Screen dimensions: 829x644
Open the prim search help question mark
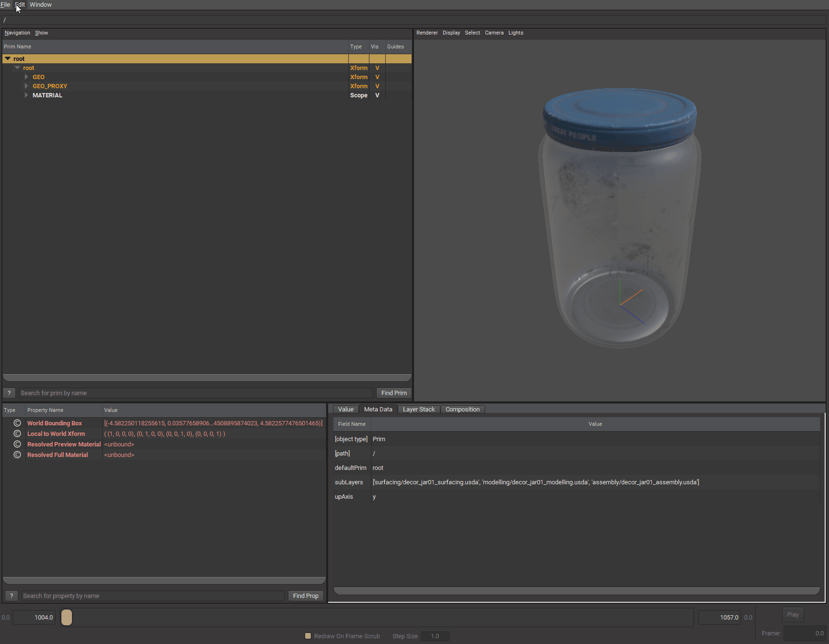[x=9, y=393]
